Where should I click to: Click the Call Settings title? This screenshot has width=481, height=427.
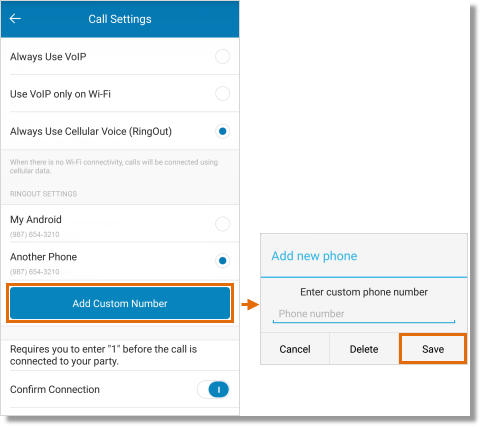point(120,19)
